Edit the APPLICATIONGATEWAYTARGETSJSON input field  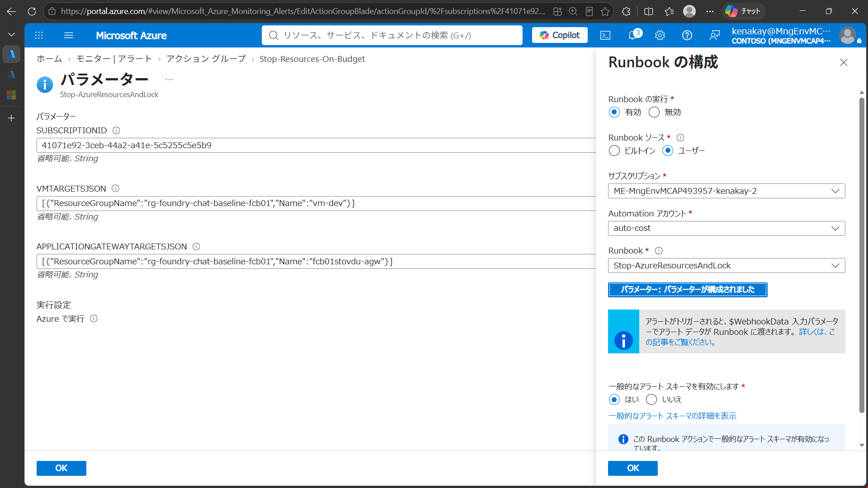coord(316,262)
